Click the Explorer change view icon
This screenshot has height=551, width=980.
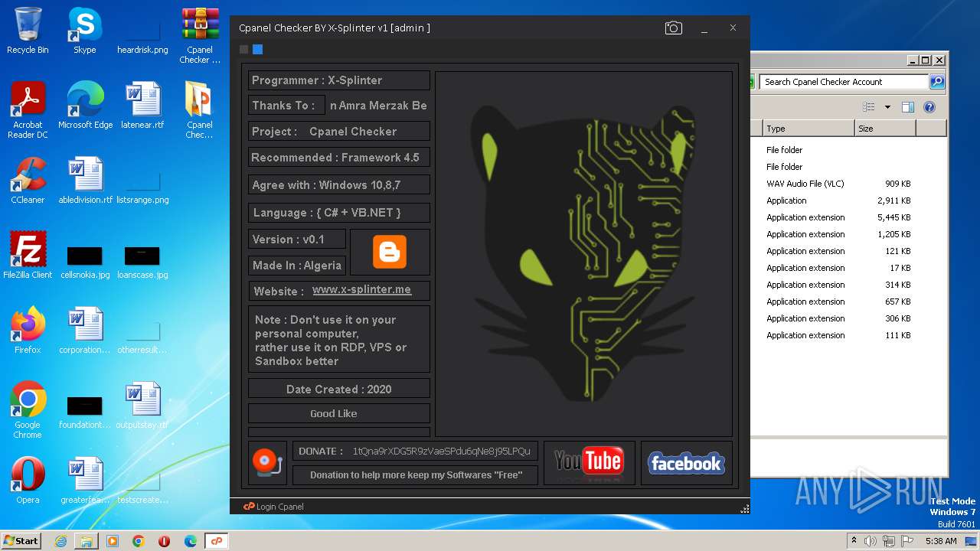point(869,107)
